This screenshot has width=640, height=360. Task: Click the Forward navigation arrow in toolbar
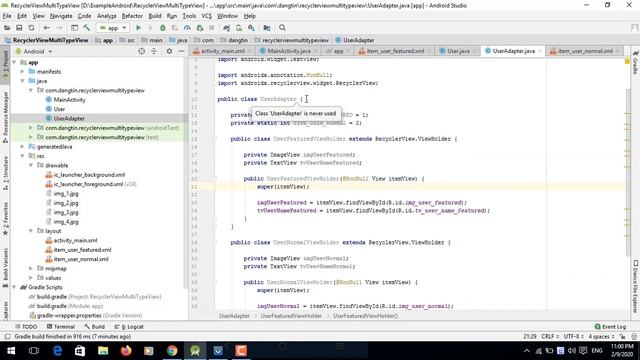click(x=59, y=28)
